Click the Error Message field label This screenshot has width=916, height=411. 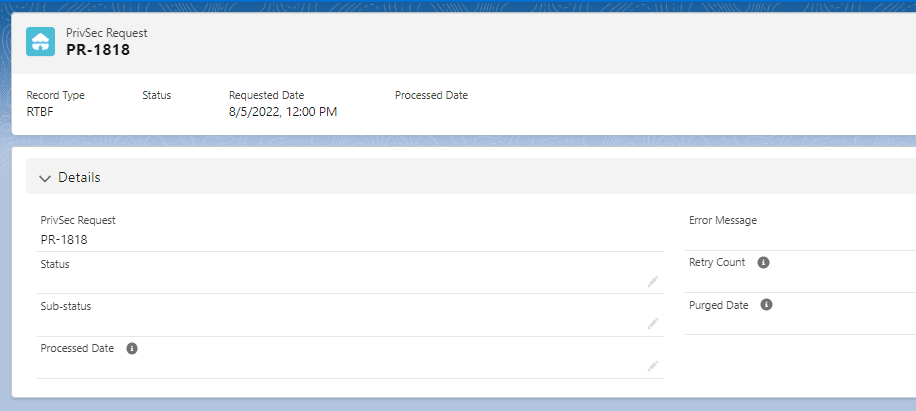722,220
